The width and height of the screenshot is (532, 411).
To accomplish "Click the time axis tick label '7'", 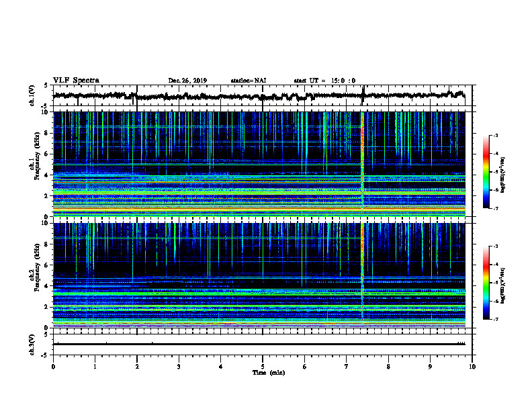I will click(347, 367).
